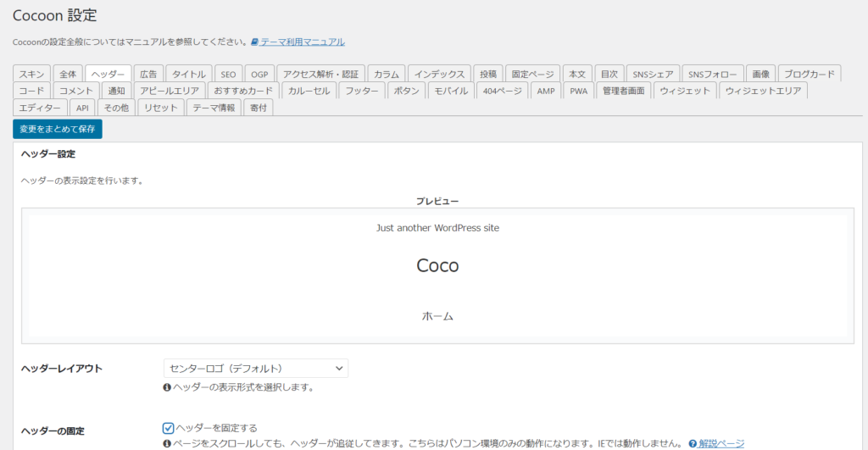Click the book icon beside the manual link

pyautogui.click(x=254, y=42)
